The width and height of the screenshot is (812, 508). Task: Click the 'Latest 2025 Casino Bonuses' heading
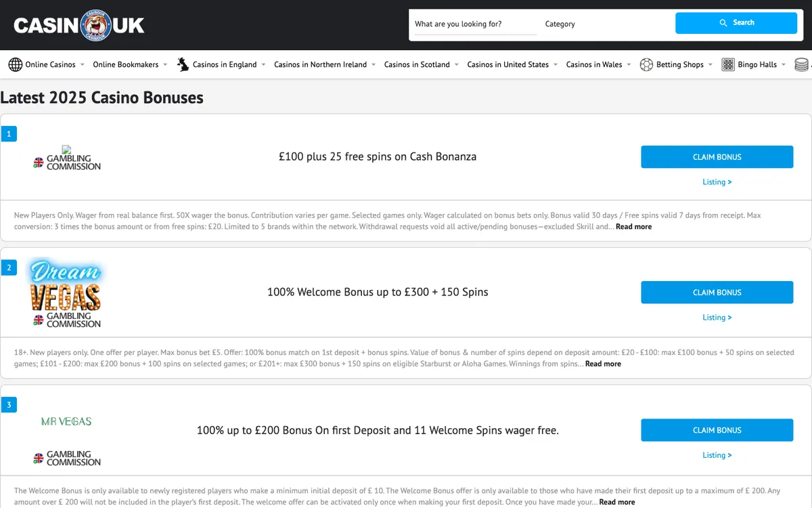click(102, 98)
